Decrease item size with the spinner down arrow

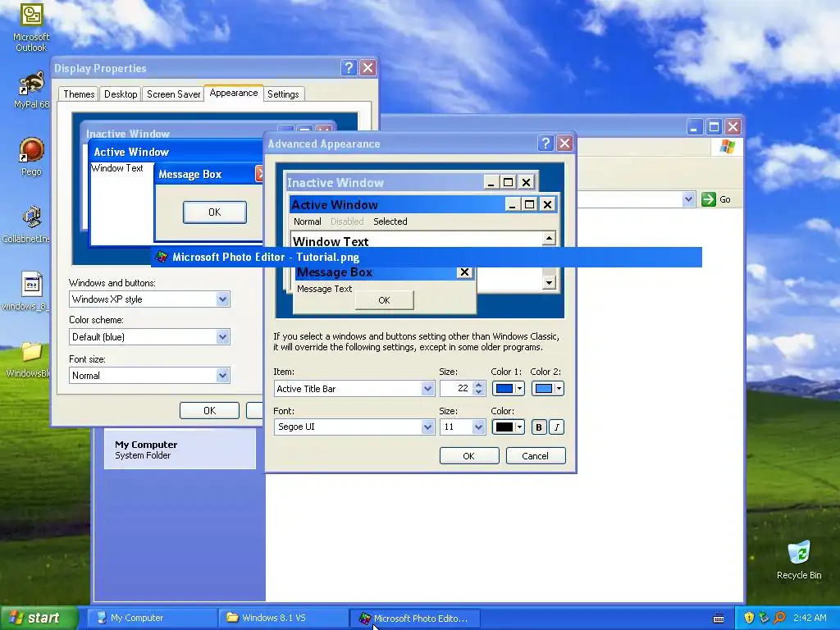click(479, 393)
